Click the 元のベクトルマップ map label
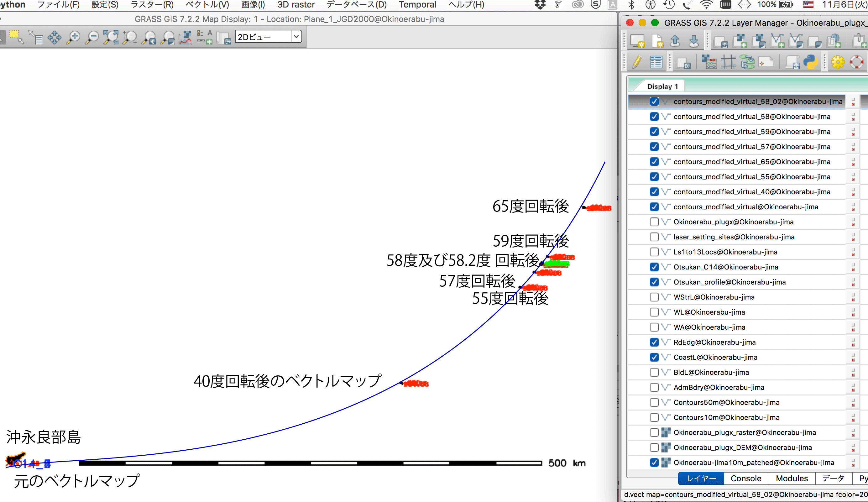Viewport: 868px width, 502px height. tap(76, 481)
